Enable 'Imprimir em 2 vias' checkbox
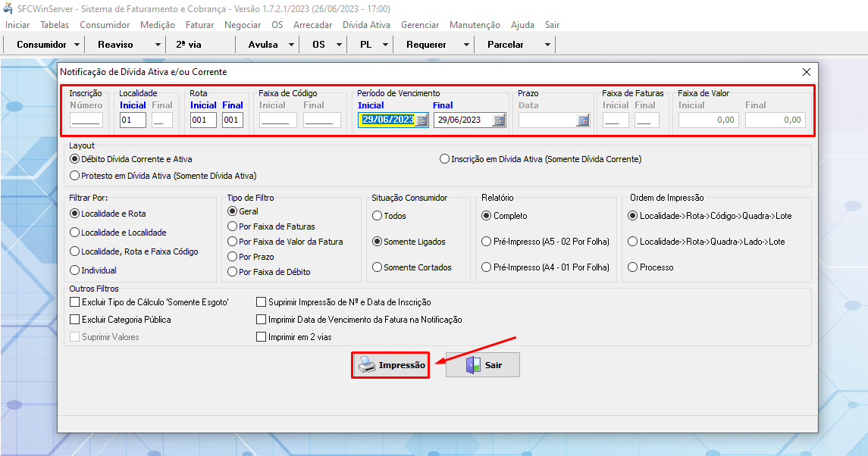Image resolution: width=868 pixels, height=456 pixels. click(x=262, y=337)
